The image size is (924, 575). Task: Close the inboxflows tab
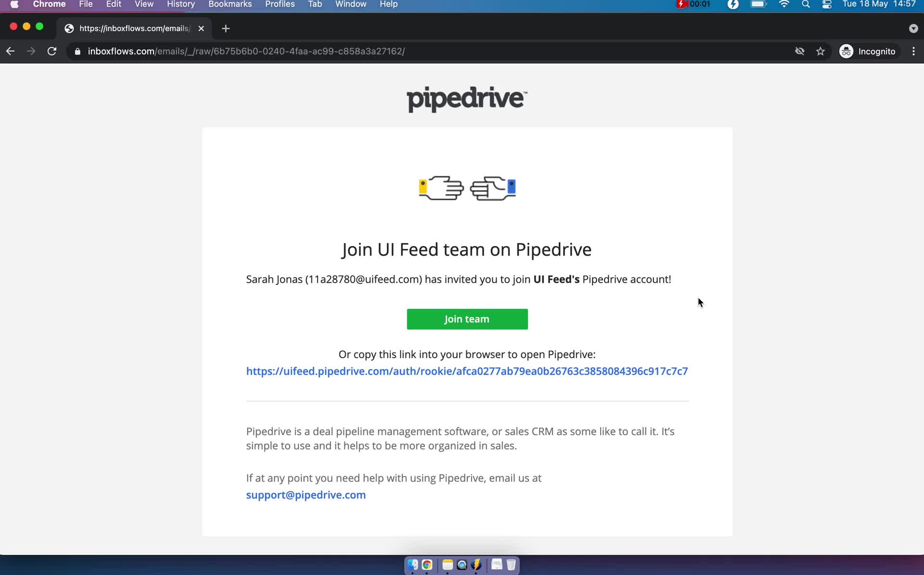201,28
